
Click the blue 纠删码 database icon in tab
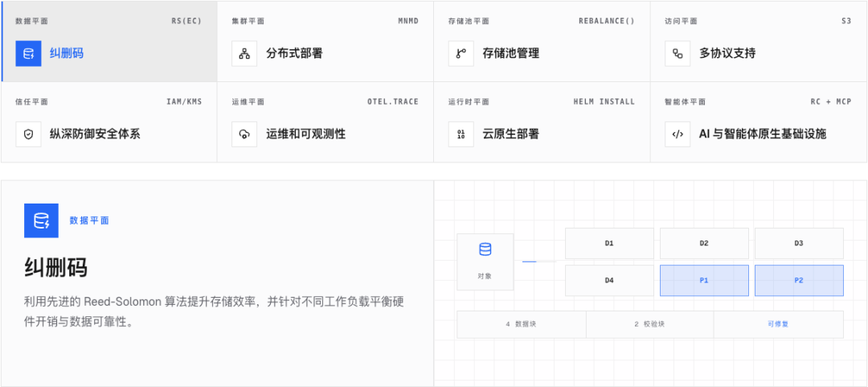(28, 54)
